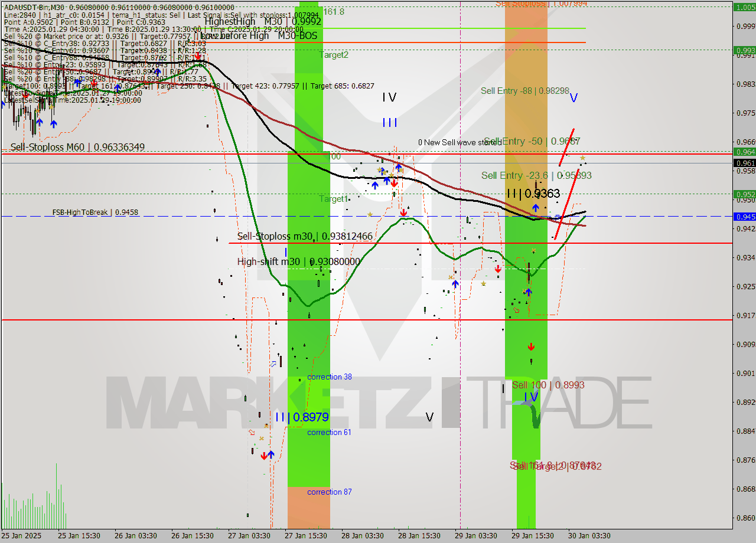Click the red down arrow inside the green zone near 0.909
Image resolution: width=756 pixels, height=543 pixels.
tap(532, 346)
